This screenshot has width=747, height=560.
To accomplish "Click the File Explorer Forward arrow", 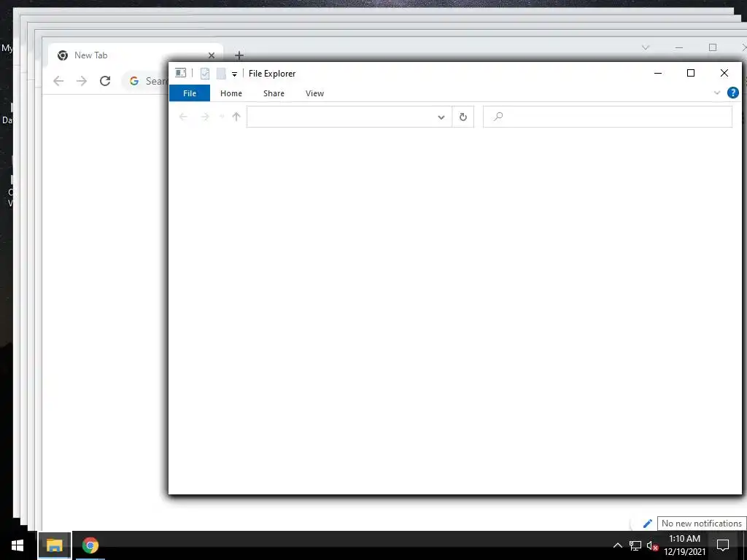I will pos(205,117).
